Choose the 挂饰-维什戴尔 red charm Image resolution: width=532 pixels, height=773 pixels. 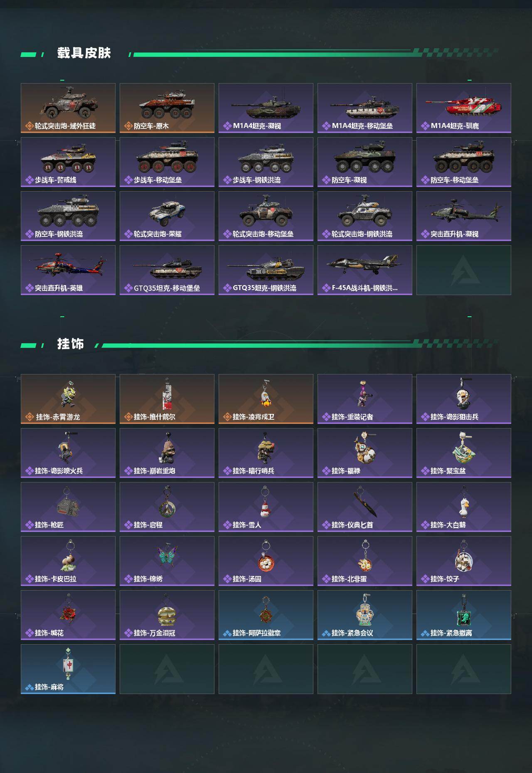click(x=167, y=399)
